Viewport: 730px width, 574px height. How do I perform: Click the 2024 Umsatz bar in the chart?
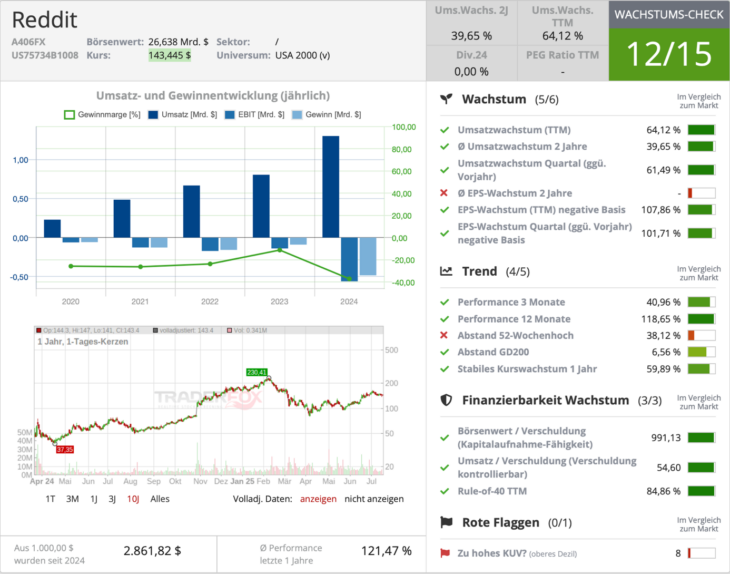pyautogui.click(x=331, y=187)
